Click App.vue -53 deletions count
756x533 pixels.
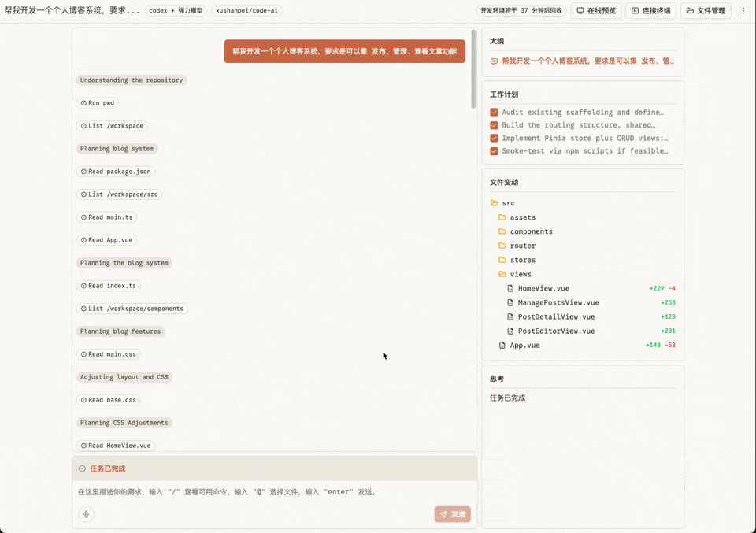(669, 345)
